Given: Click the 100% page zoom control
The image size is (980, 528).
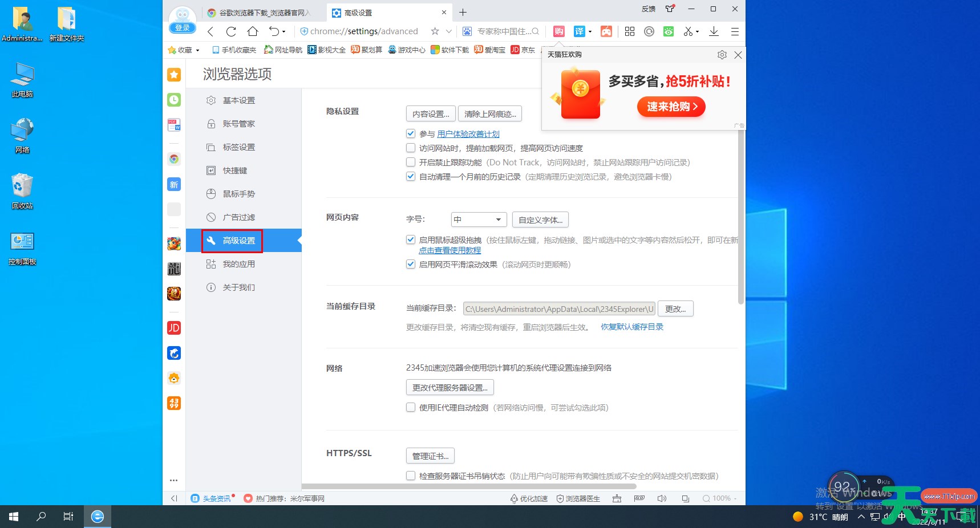Looking at the screenshot, I should pyautogui.click(x=720, y=498).
